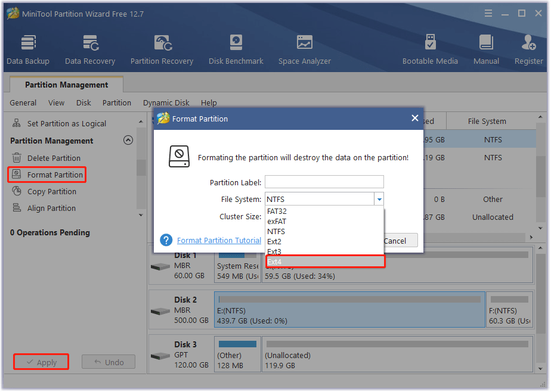Viewport: 551px width, 392px height.
Task: Select the Disk 2 drive icon
Action: coord(160,312)
